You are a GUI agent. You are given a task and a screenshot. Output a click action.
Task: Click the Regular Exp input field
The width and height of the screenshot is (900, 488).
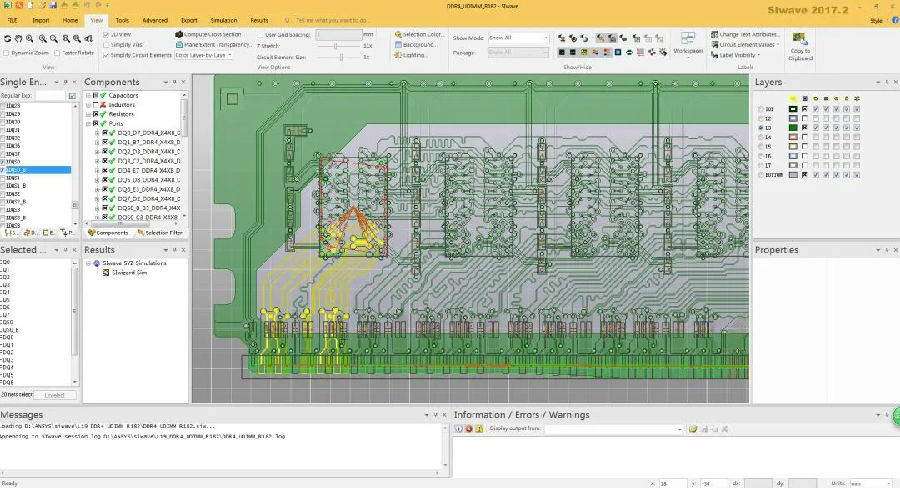tap(50, 96)
